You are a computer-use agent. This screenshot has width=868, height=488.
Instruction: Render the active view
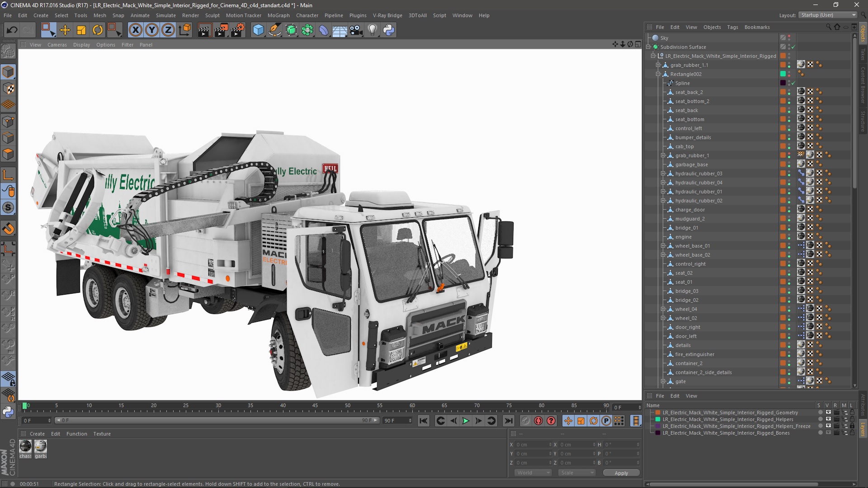[x=204, y=30]
